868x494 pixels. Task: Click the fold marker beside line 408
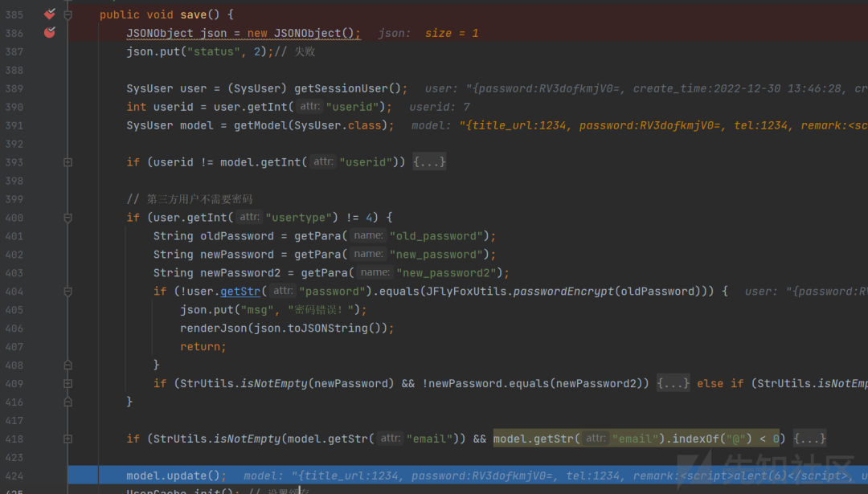click(68, 365)
